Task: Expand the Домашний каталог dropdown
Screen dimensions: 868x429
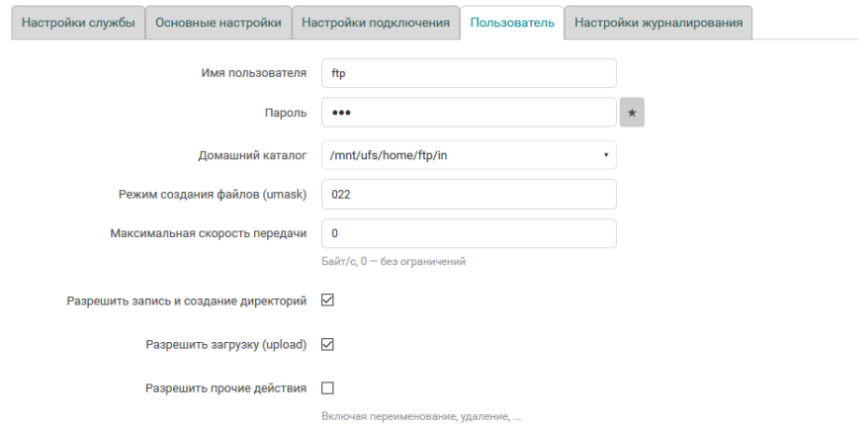Action: [x=469, y=155]
